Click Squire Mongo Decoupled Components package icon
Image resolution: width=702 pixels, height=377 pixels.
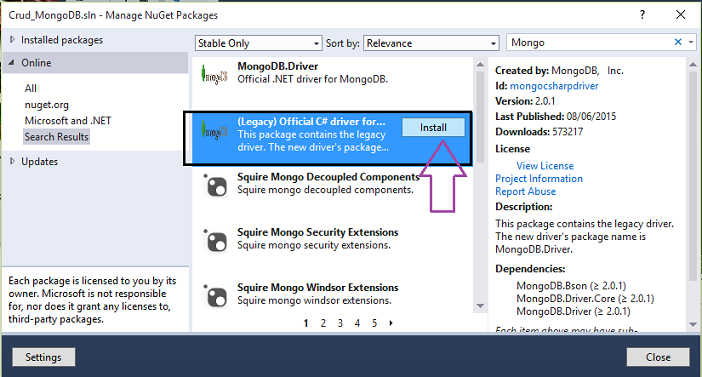215,185
